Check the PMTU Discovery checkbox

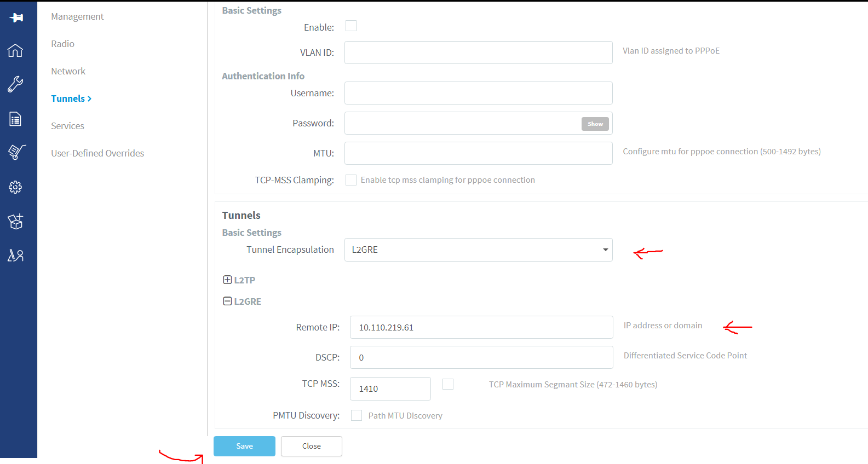tap(357, 415)
